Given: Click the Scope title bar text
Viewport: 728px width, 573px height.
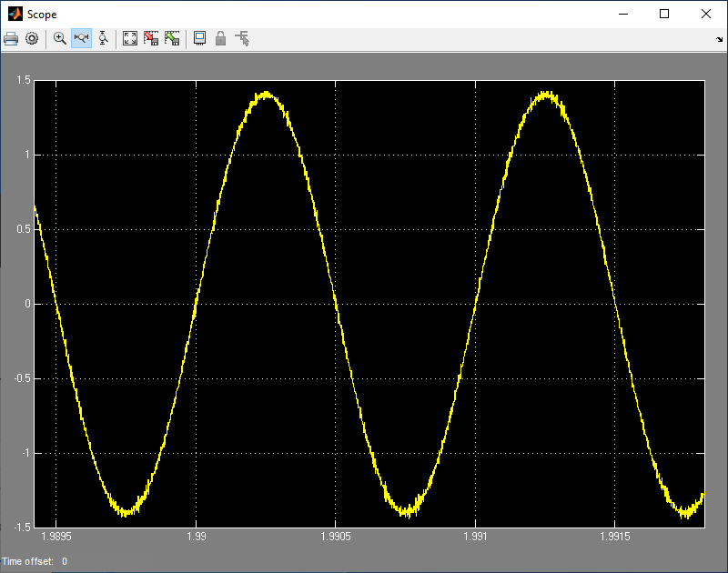Looking at the screenshot, I should coord(42,15).
